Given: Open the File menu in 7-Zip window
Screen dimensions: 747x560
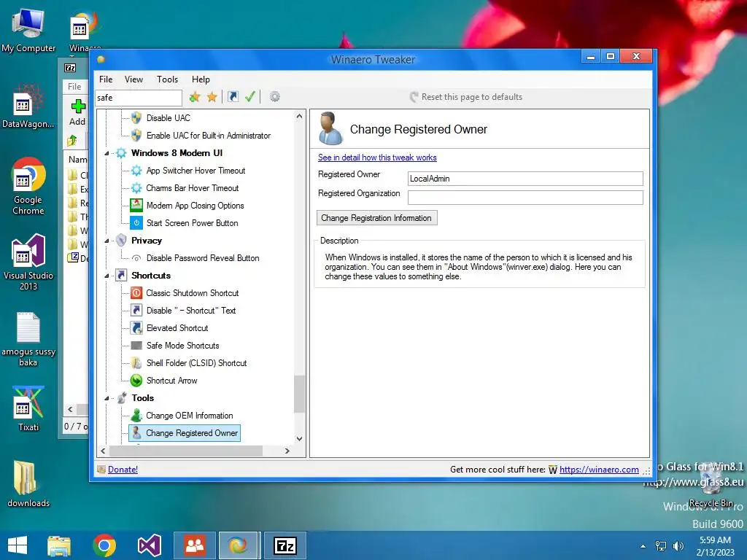Looking at the screenshot, I should click(x=74, y=87).
